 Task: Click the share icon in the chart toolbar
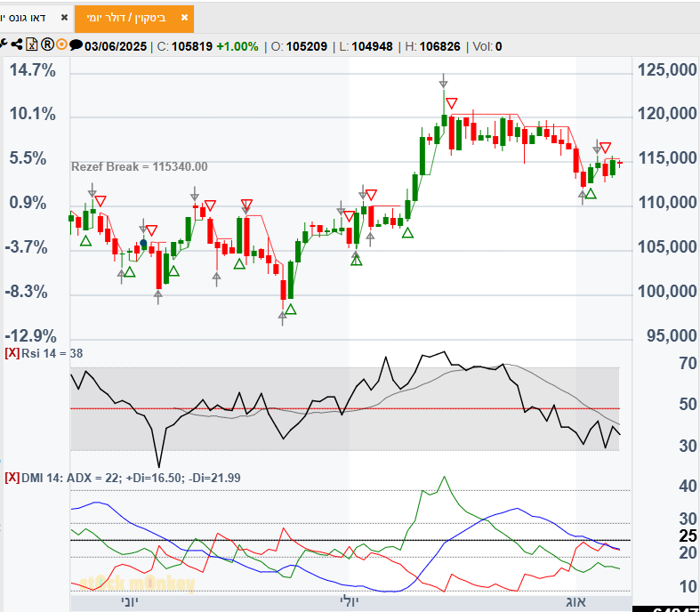17,45
